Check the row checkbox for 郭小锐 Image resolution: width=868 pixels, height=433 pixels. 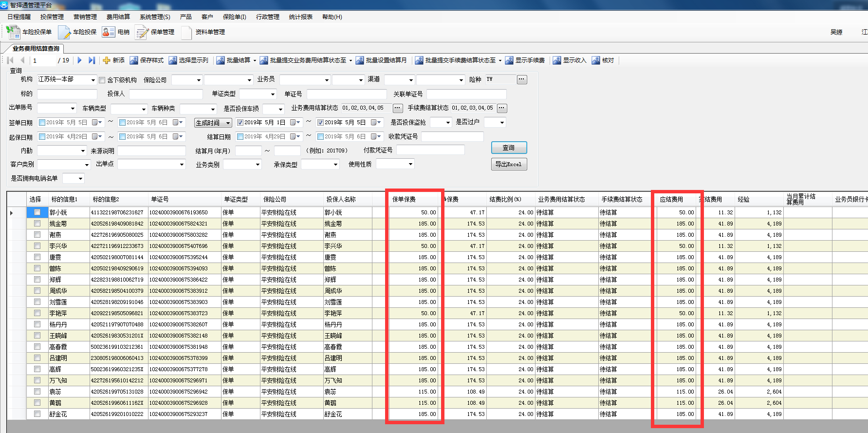[37, 212]
